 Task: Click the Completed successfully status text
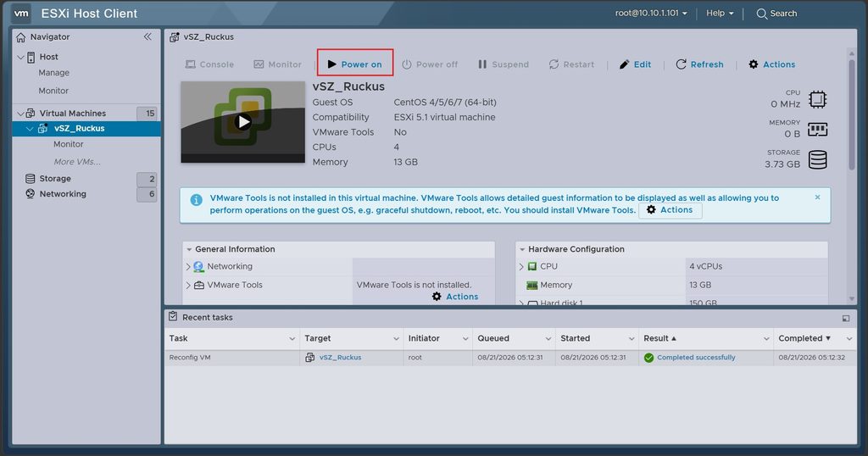696,358
